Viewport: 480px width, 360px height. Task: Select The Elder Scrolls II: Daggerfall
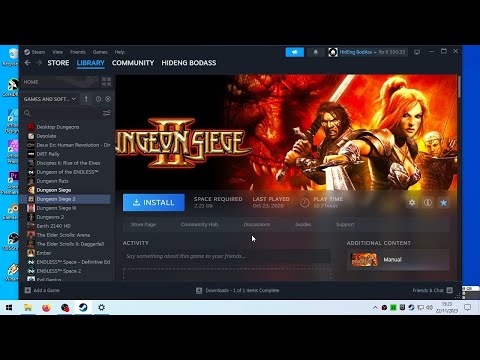tap(70, 244)
